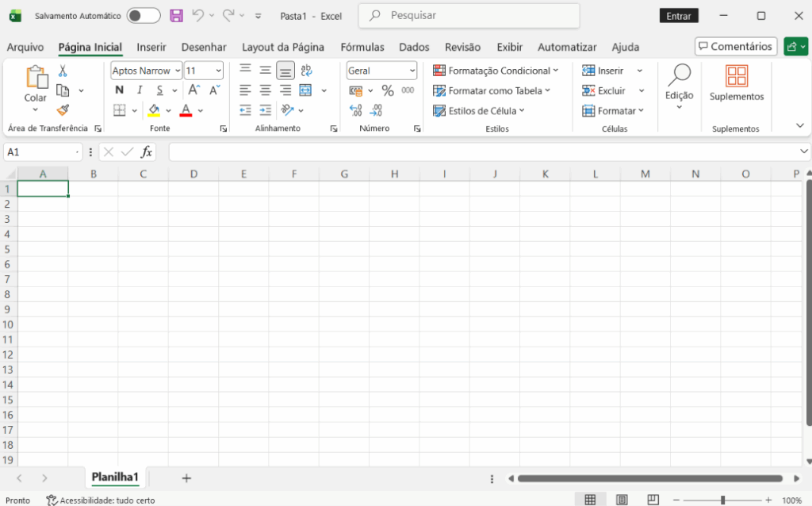Open the Comentários pane
The width and height of the screenshot is (812, 506).
click(x=735, y=47)
